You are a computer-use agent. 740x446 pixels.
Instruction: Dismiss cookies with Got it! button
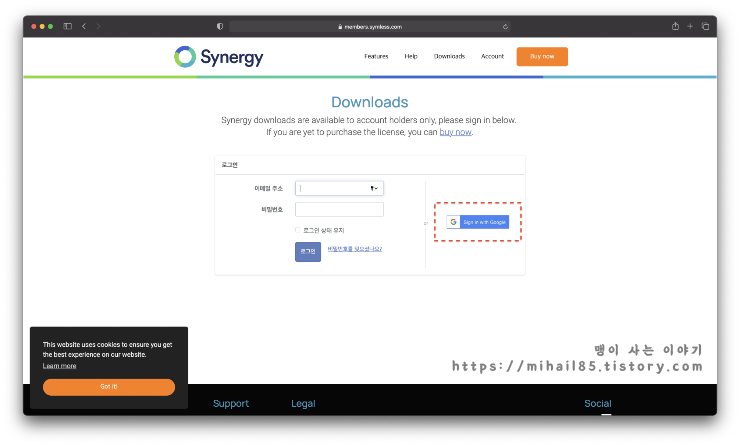pyautogui.click(x=109, y=387)
